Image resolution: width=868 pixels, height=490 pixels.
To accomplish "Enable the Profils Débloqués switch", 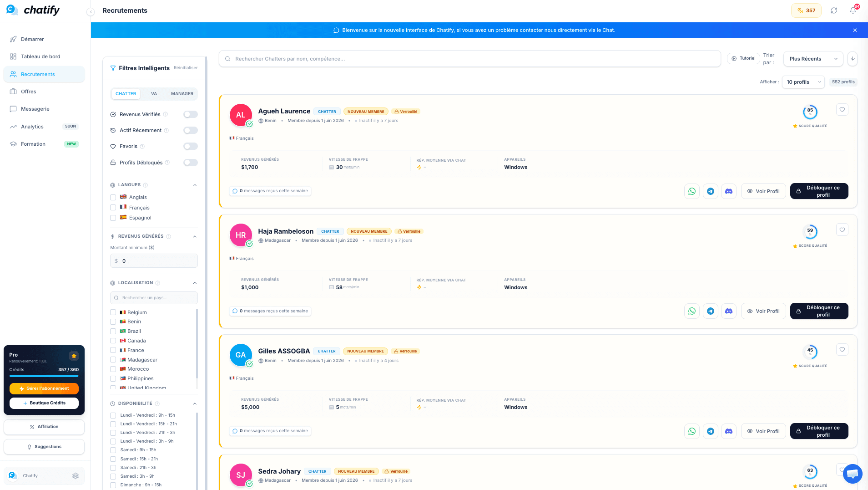I will [191, 163].
